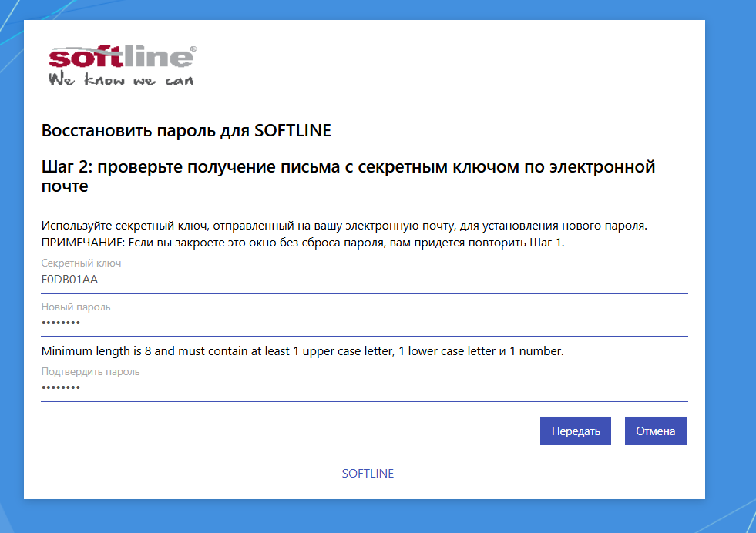Focus the Подтвердить пароль password field
The width and height of the screenshot is (756, 533).
[x=364, y=387]
